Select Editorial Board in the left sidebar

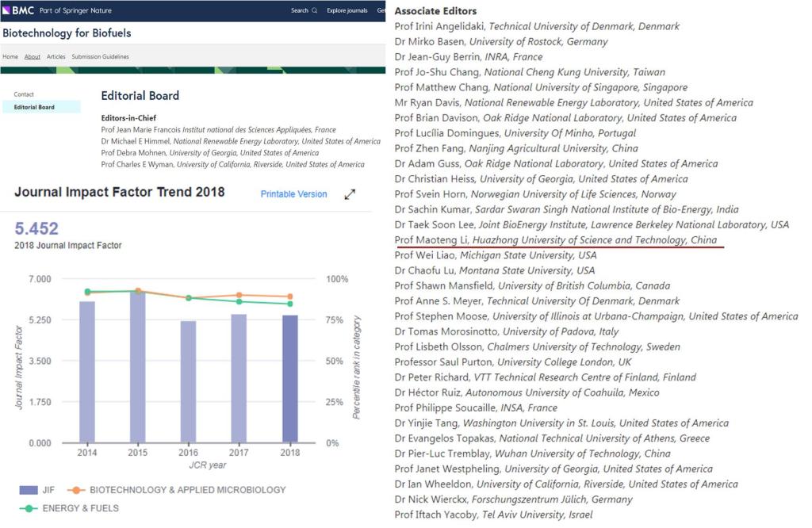tap(34, 107)
